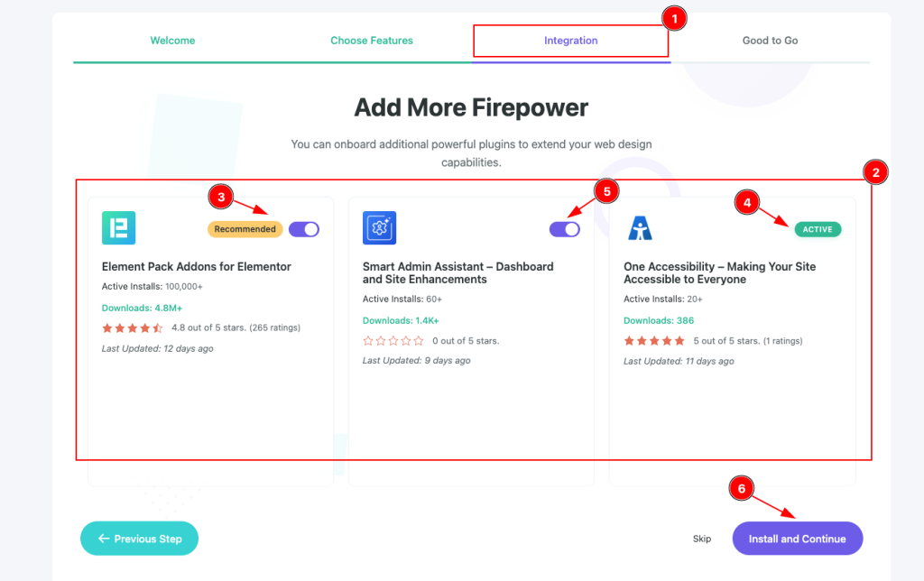Click Install and Continue button
Screen dimensions: 924x581
(797, 539)
